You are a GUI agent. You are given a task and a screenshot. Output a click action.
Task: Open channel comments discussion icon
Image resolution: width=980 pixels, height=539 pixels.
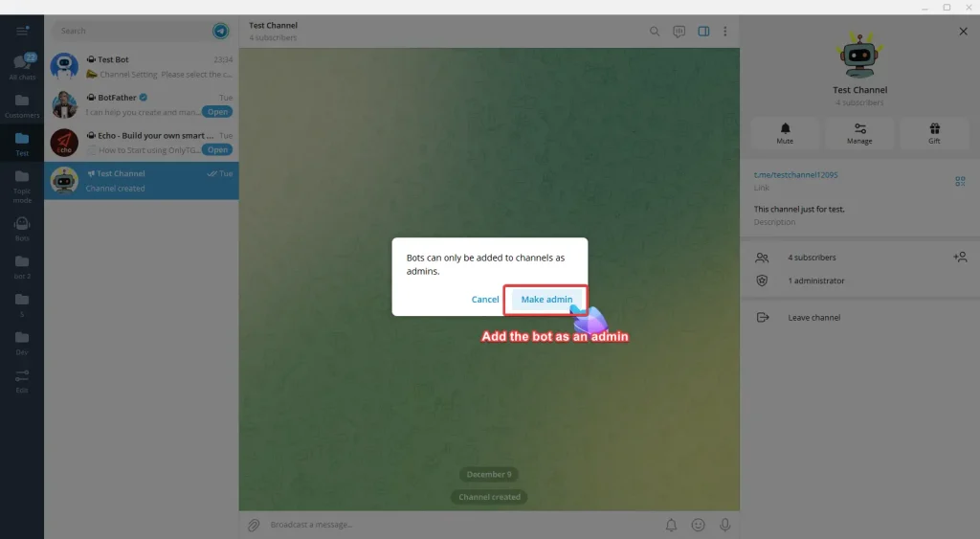679,32
